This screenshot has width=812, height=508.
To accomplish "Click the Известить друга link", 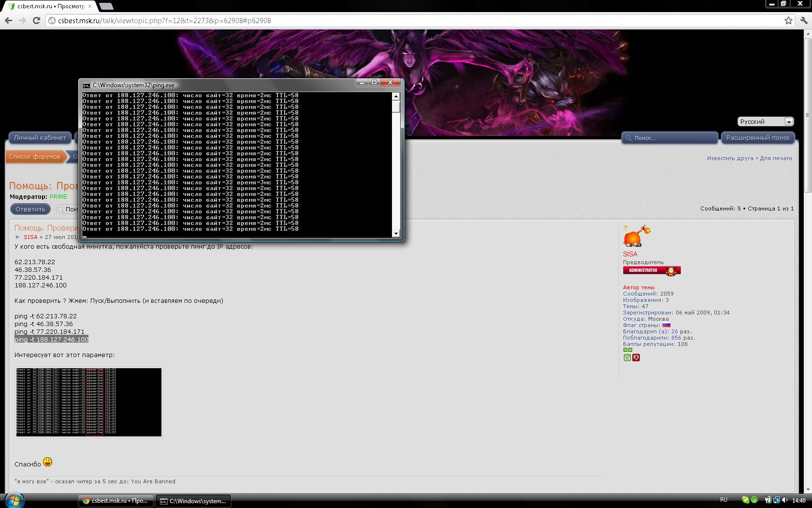I will point(730,158).
